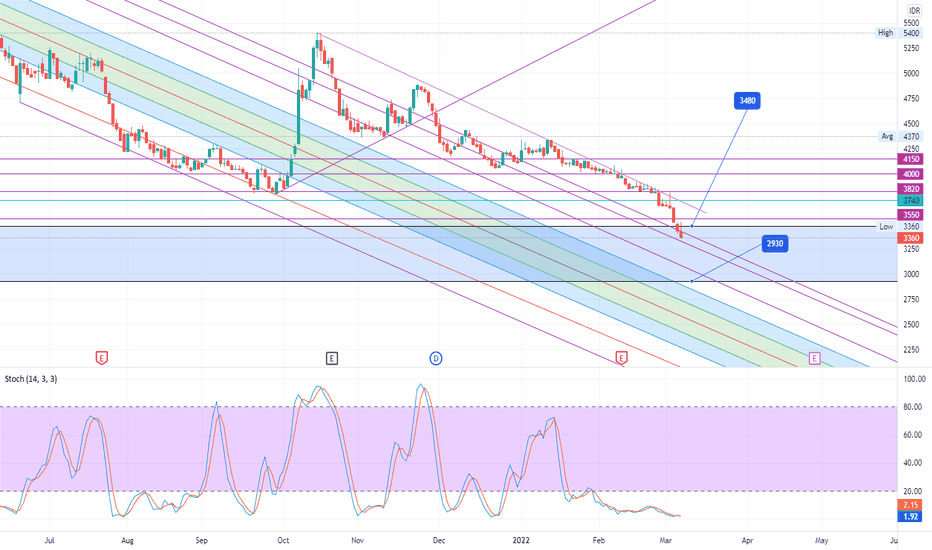Image resolution: width=932 pixels, height=550 pixels.
Task: Click the orange 2.15 stochastic value label
Action: pyautogui.click(x=911, y=505)
